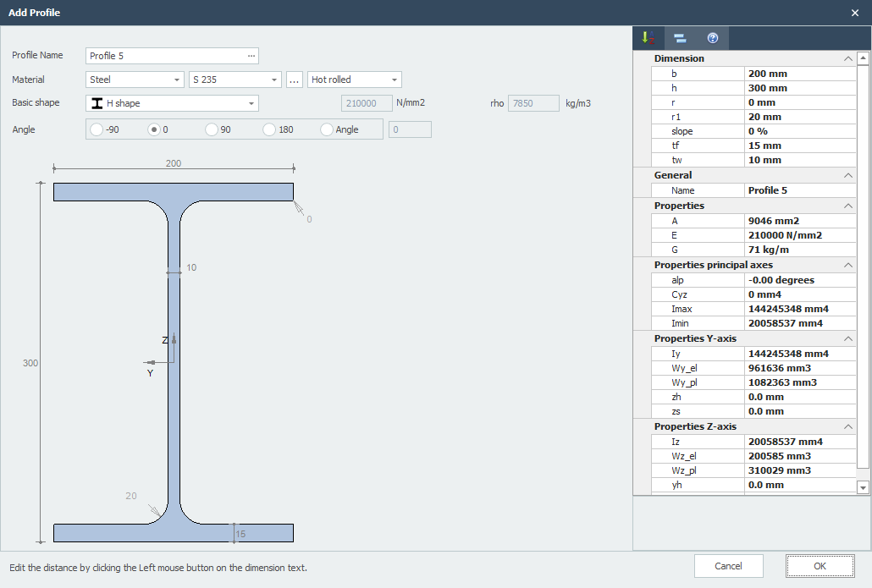Click the ellipsis inside Profile Name field
The image size is (872, 588).
[x=251, y=56]
